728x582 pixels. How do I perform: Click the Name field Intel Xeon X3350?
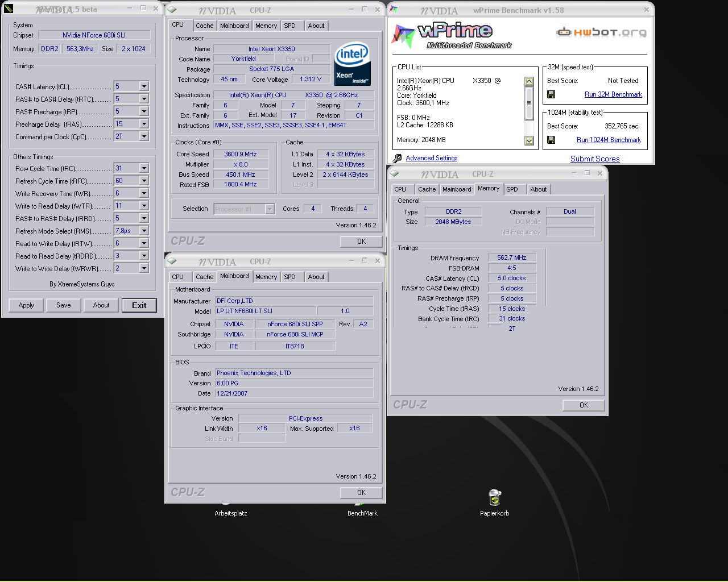click(271, 49)
